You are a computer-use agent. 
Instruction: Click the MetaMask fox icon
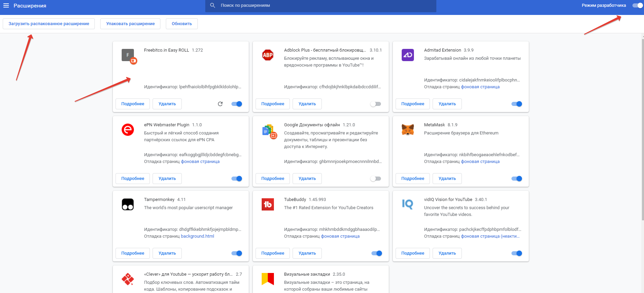[408, 130]
